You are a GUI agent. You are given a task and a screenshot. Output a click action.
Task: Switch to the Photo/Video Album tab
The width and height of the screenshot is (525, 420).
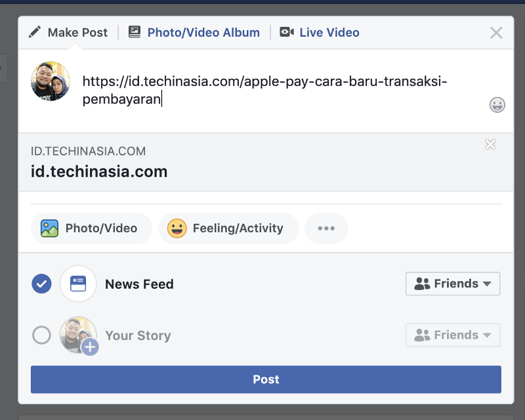tap(203, 32)
